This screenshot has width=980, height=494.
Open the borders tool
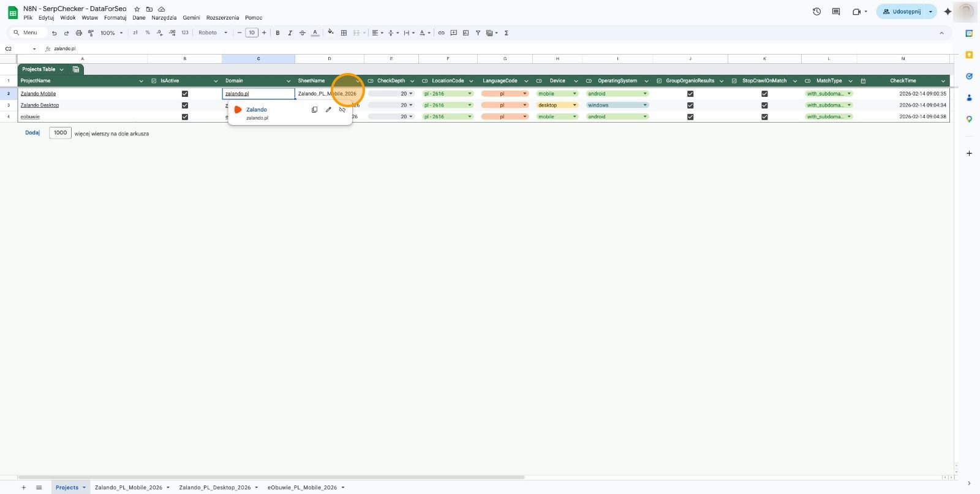pyautogui.click(x=344, y=33)
